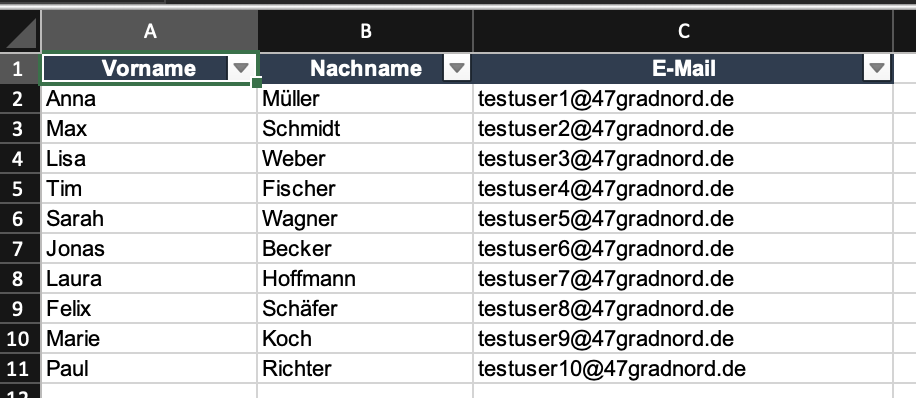916x398 pixels.
Task: Open the Nachname filter dropdown
Action: [457, 69]
